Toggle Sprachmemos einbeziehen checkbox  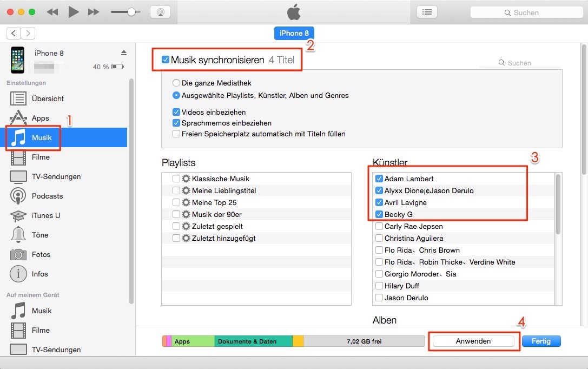point(176,123)
